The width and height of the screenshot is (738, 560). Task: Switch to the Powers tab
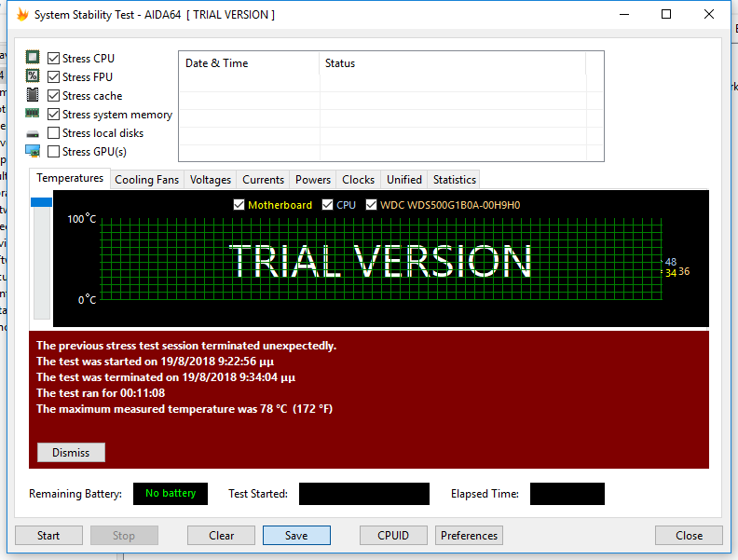pyautogui.click(x=313, y=180)
